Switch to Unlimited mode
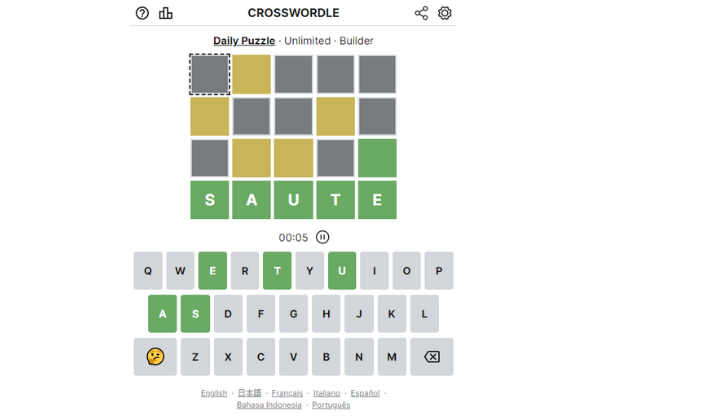The height and width of the screenshot is (420, 715). (x=307, y=41)
